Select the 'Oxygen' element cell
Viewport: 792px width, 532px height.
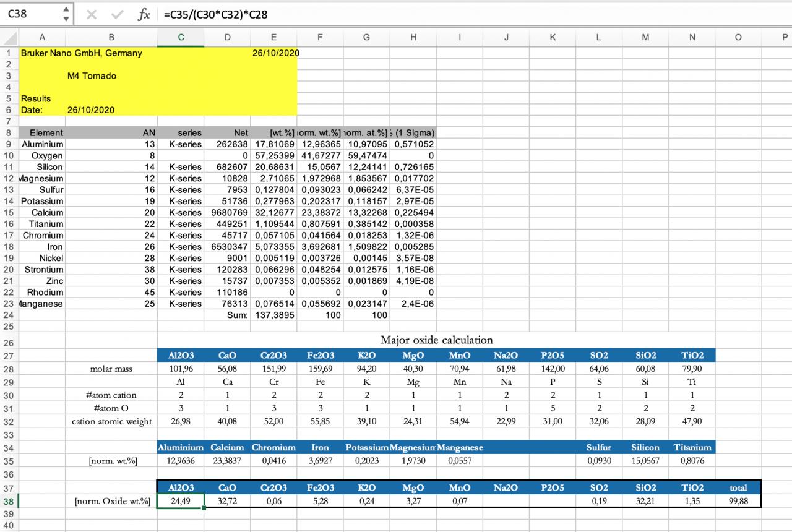pyautogui.click(x=42, y=156)
